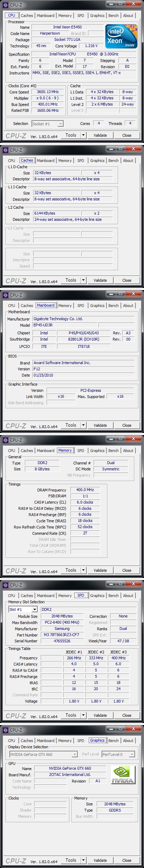Click the L2 Cache size 6144 KBytes
The height and width of the screenshot is (868, 144).
pos(56,213)
